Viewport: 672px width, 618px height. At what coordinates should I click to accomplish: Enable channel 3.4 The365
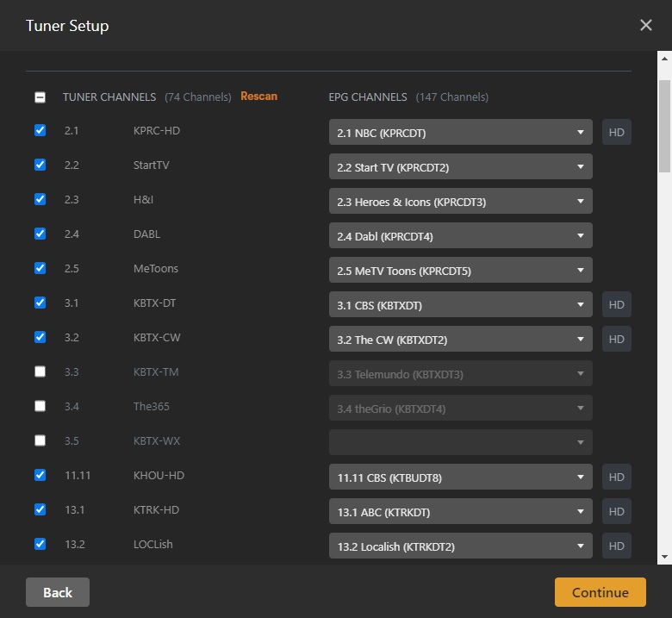(40, 406)
